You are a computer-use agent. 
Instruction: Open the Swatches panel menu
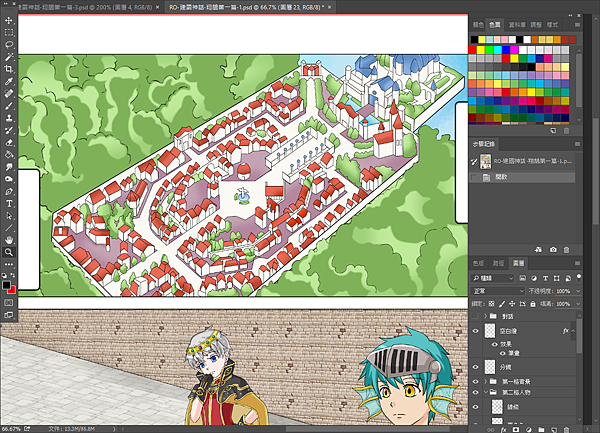tap(577, 25)
